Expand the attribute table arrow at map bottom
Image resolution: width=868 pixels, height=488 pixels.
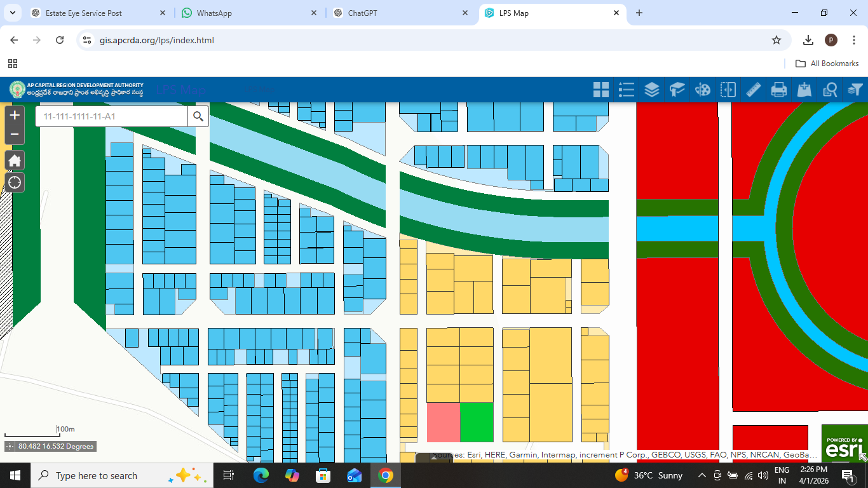tap(434, 457)
